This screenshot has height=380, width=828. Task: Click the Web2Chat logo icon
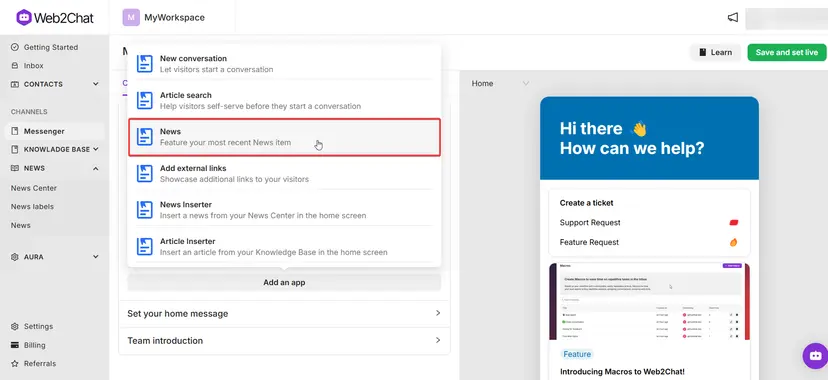[24, 17]
